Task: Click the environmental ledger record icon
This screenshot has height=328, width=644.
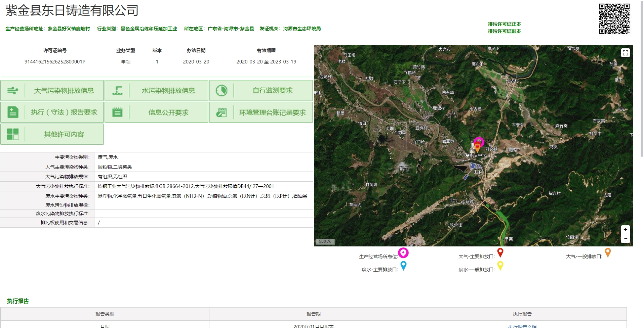Action: coord(222,112)
